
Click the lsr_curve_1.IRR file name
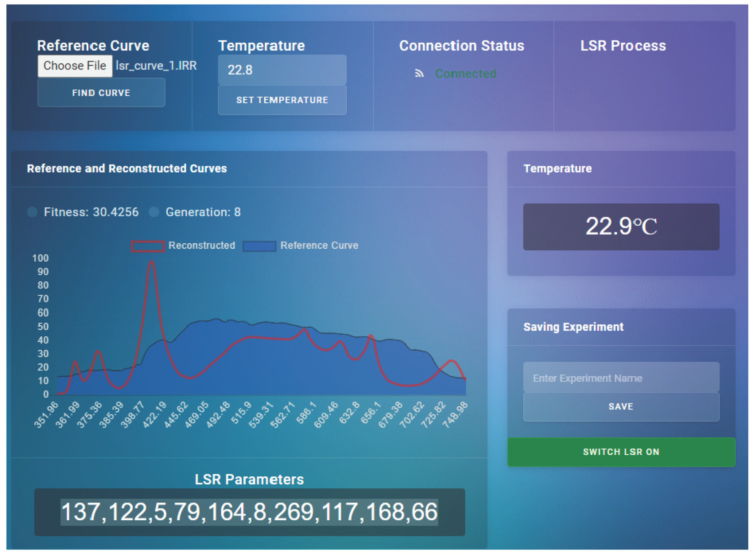pyautogui.click(x=156, y=66)
